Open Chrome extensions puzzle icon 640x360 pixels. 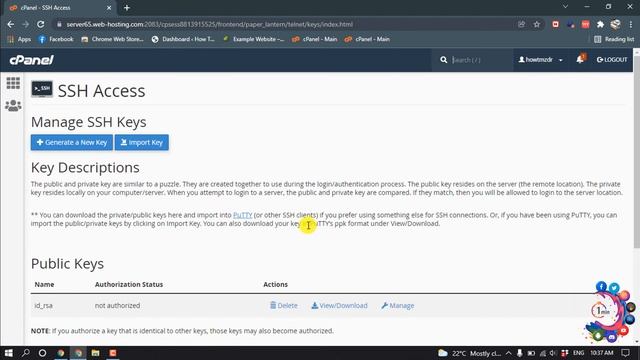[x=600, y=24]
